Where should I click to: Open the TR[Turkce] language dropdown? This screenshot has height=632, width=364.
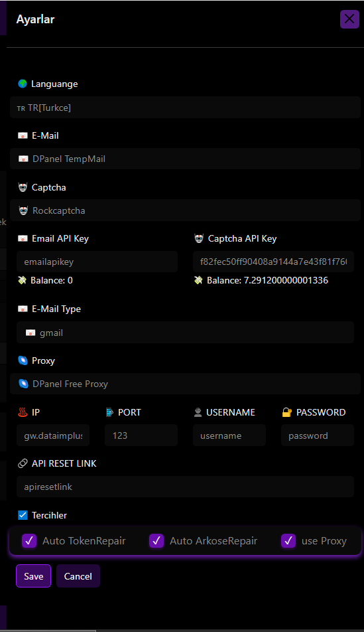coord(185,108)
